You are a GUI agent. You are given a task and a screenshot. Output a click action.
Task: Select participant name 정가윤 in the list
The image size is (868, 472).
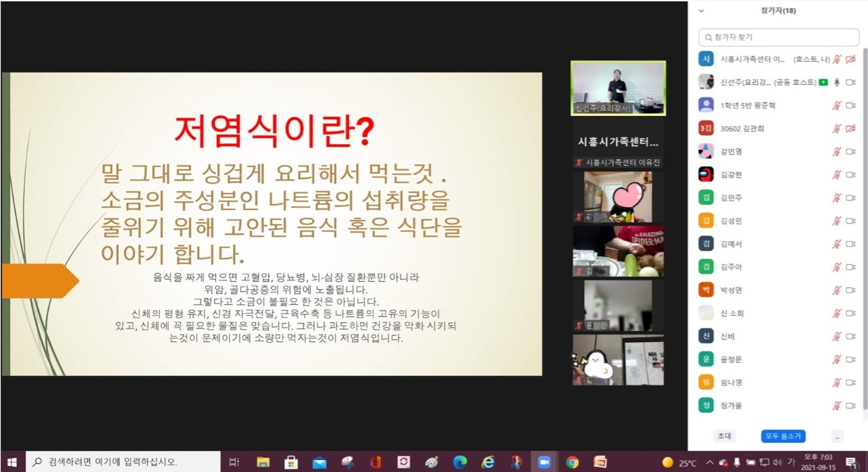tap(732, 406)
